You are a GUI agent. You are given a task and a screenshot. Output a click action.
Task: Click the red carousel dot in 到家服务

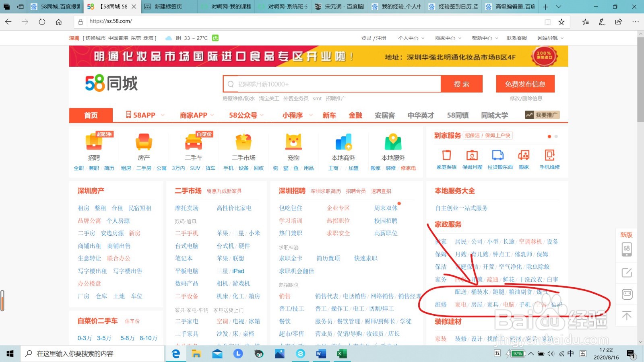(549, 136)
